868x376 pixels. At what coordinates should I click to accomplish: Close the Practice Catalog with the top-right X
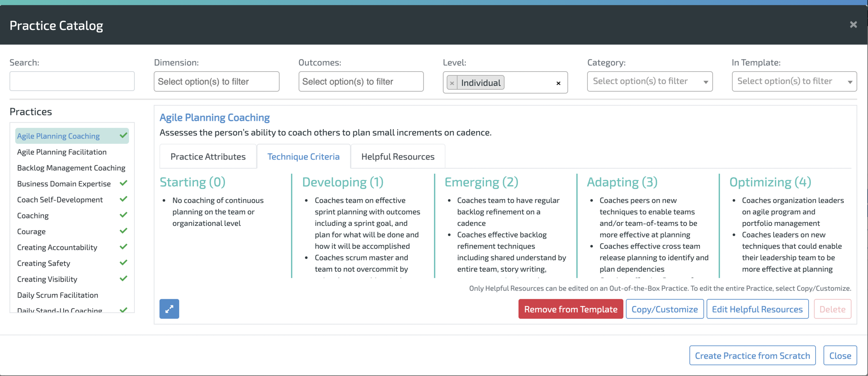[853, 24]
